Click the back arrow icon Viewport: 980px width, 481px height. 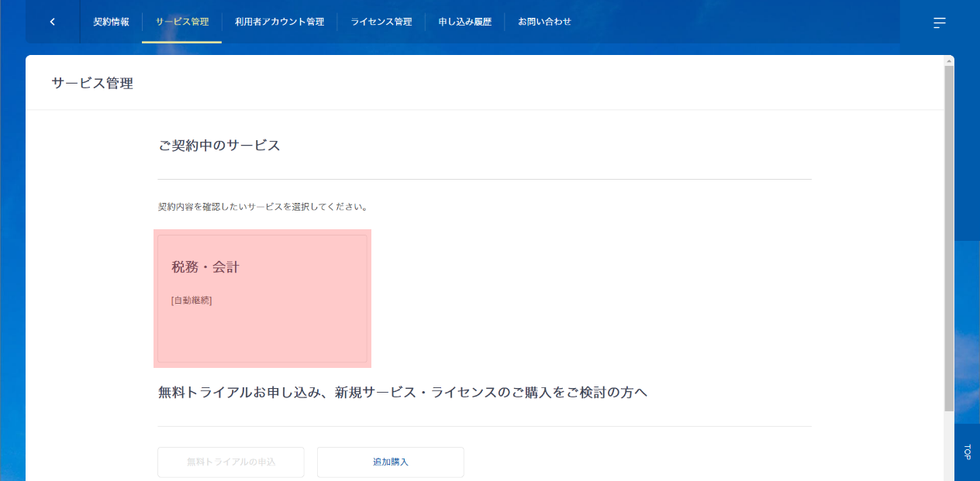[x=52, y=22]
